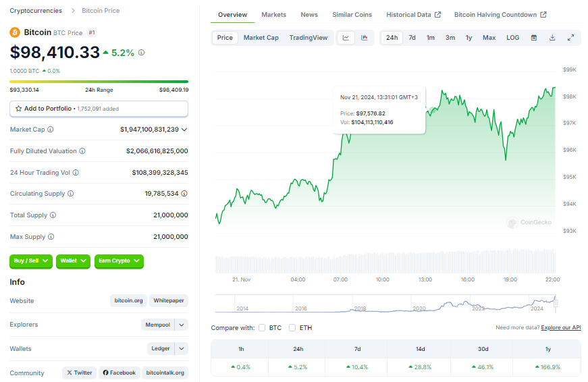Image resolution: width=588 pixels, height=382 pixels.
Task: Go to Cryptocurrencies breadcrumb
Action: [x=36, y=11]
